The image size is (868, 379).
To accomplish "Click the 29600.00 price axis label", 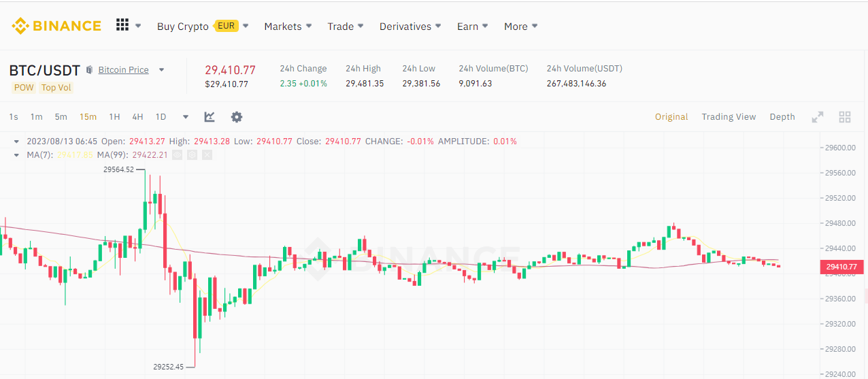I will tap(840, 148).
